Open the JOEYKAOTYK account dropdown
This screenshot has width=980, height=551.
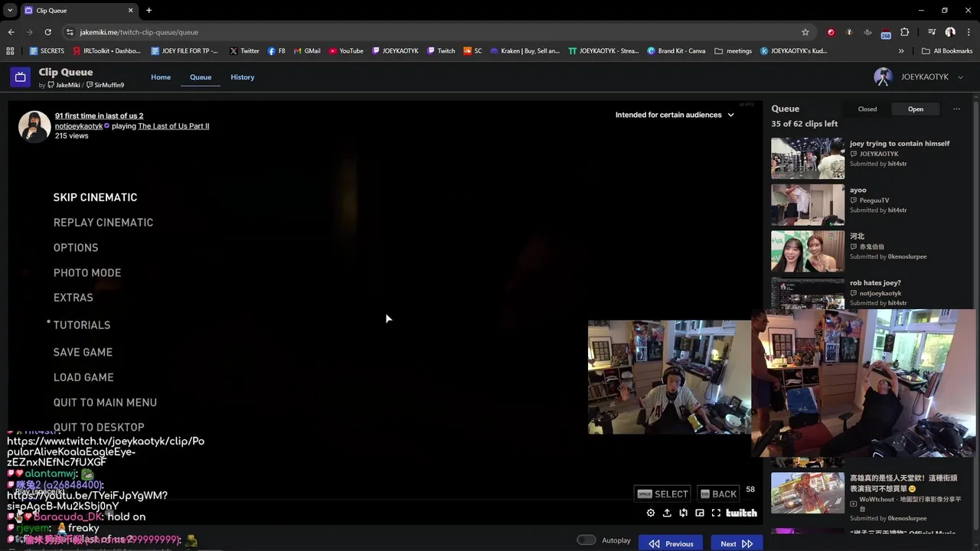click(x=919, y=77)
